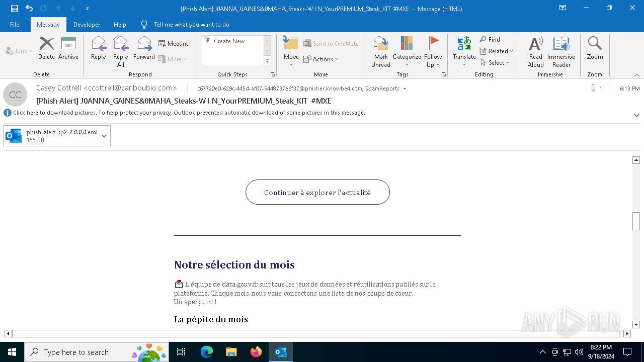The height and width of the screenshot is (362, 644).
Task: Click Continuer à explorer l'actualité button
Action: 317,192
